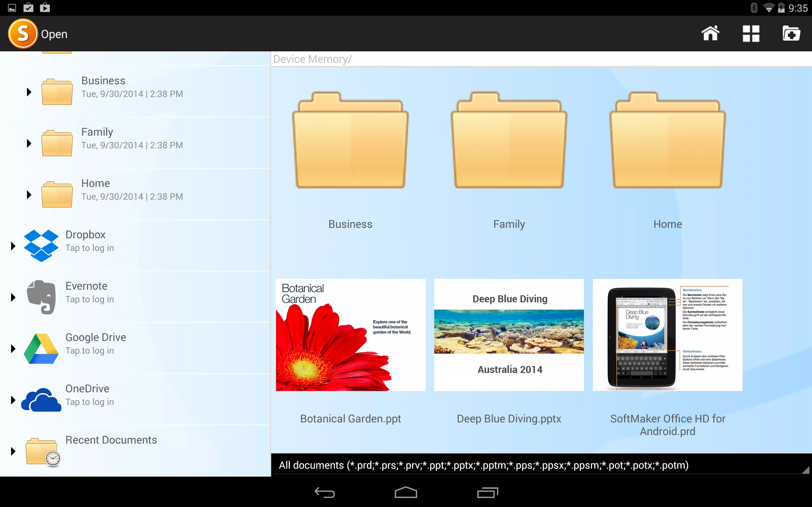Open file type filter dropdown
812x507 pixels.
[x=541, y=465]
